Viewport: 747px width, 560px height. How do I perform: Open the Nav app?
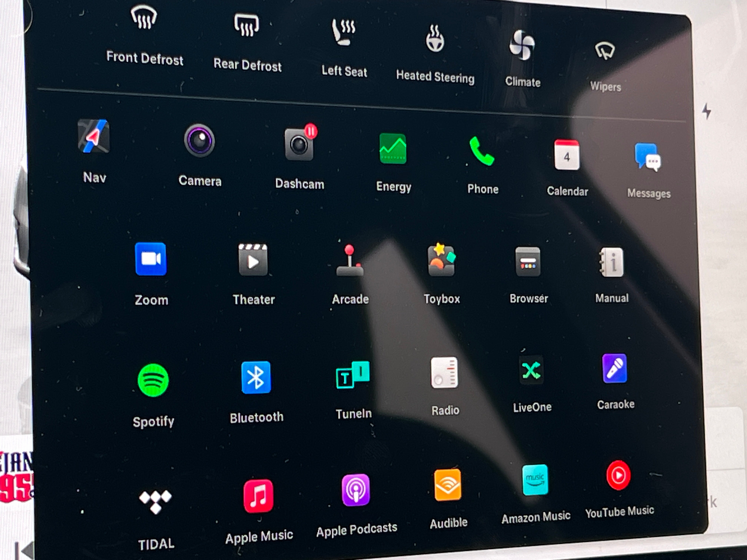point(94,136)
